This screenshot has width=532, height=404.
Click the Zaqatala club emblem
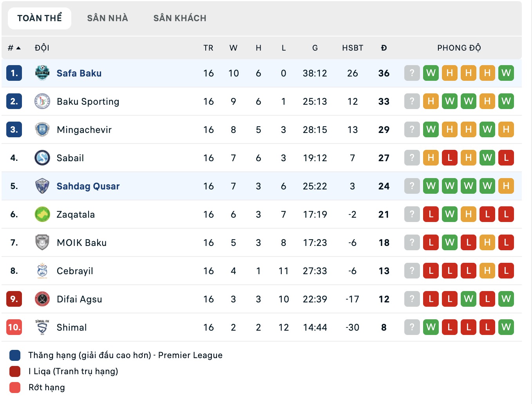point(42,214)
